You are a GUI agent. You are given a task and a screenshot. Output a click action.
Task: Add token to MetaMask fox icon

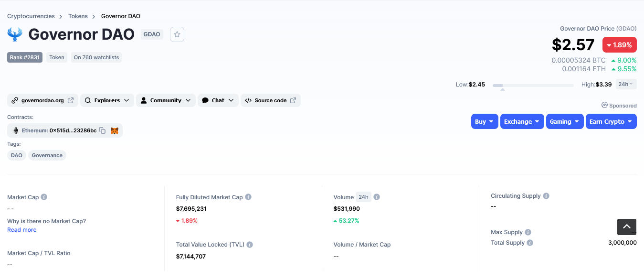[x=115, y=130]
